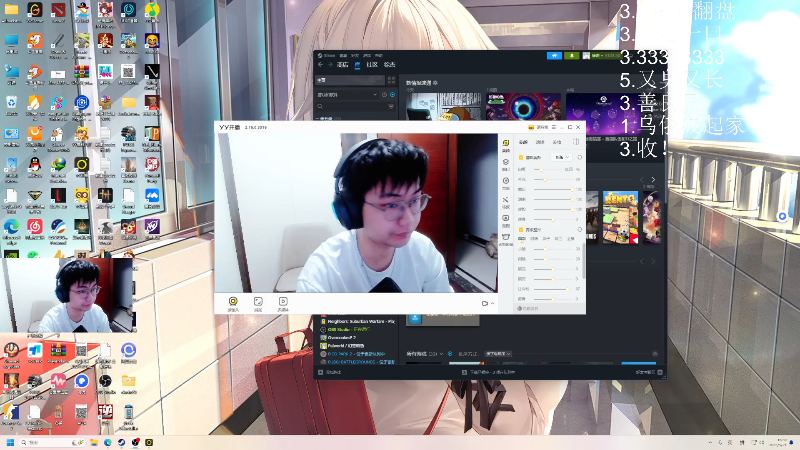
Task: Open the Friends & Chat icon in Steam
Action: pyautogui.click(x=660, y=372)
